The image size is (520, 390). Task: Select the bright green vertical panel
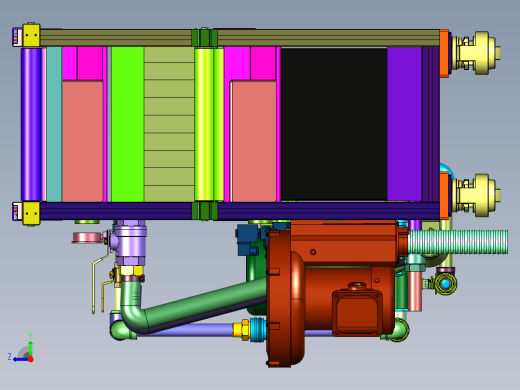[127, 124]
